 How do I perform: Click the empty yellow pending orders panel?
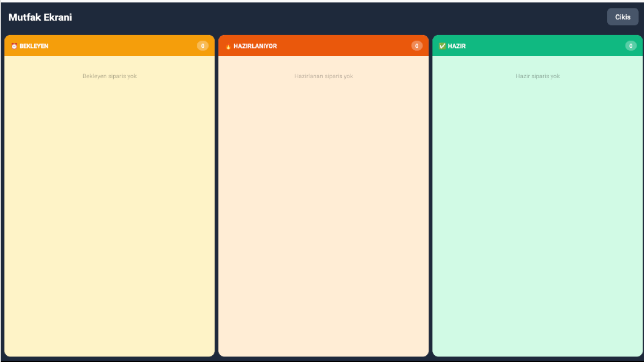109,206
